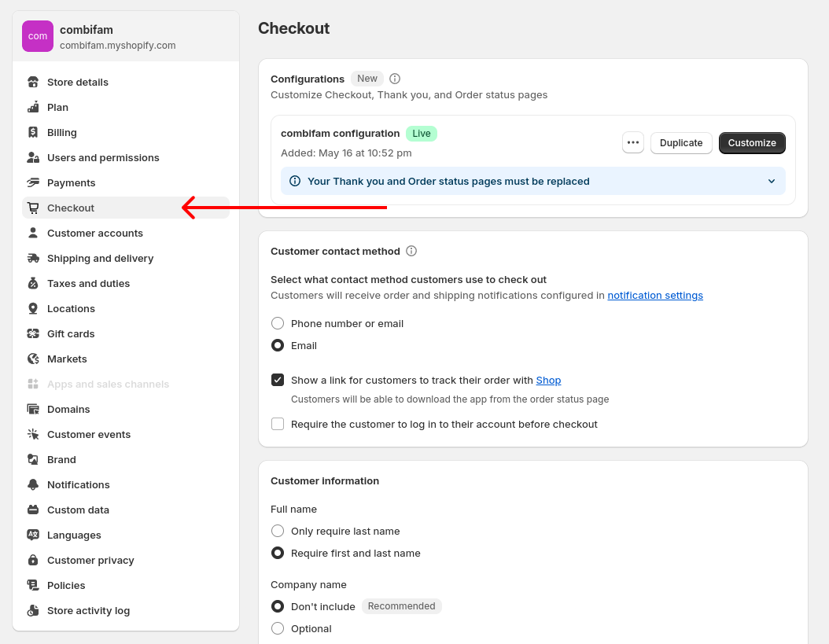Select Only require last name option
829x644 pixels.
tap(278, 532)
